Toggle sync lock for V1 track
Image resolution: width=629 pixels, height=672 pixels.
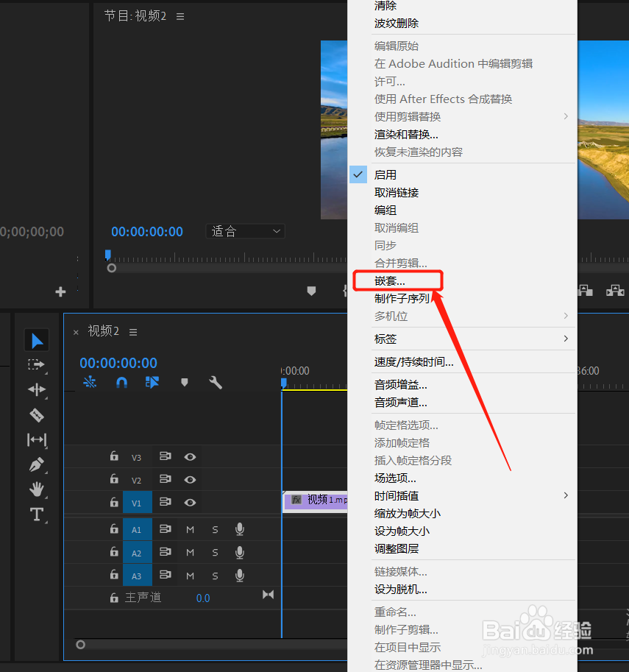tap(166, 501)
